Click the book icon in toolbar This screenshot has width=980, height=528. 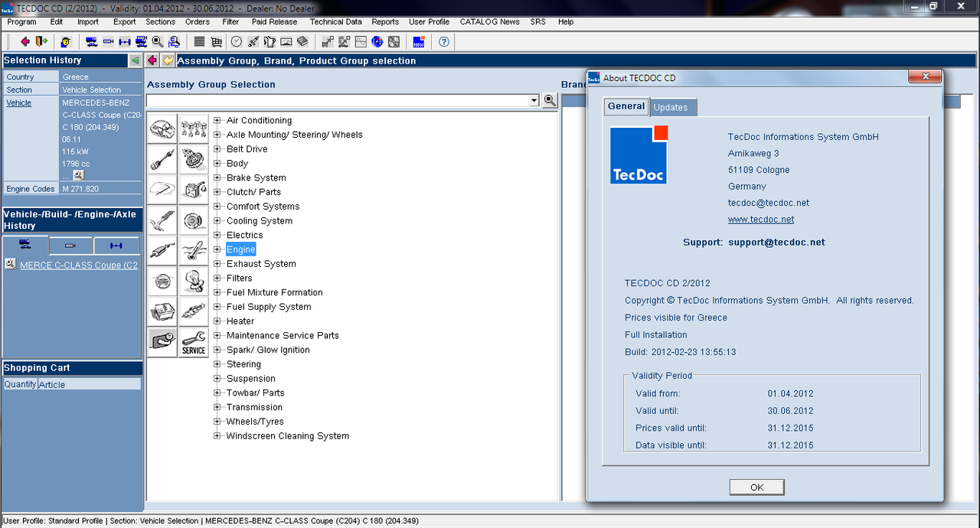pos(302,41)
